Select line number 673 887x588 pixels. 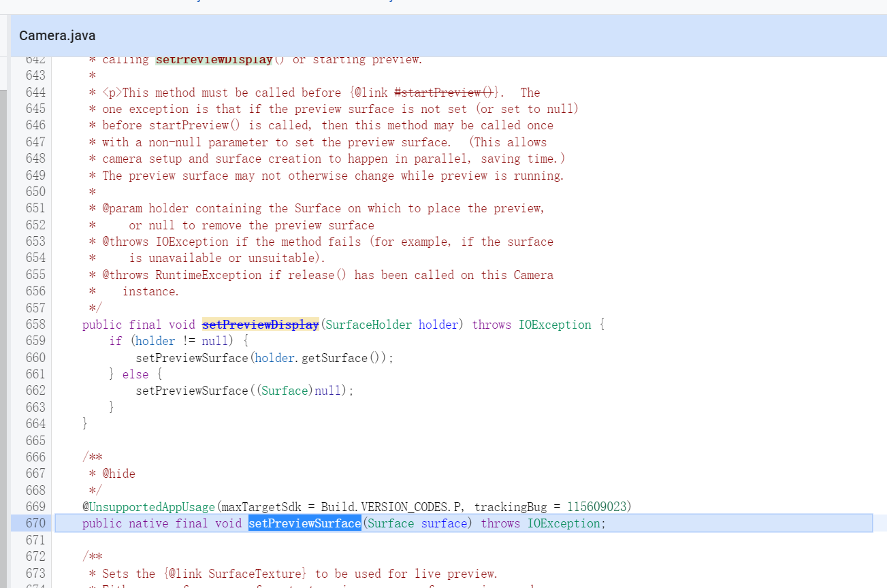(x=35, y=574)
